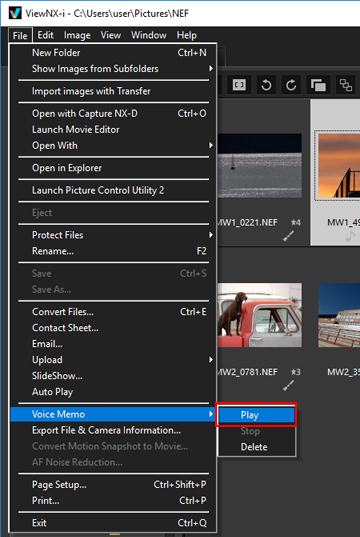Screen dimensions: 360x537
Task: Click edit brush icon under MW2_0781.NEF
Action: tap(288, 386)
